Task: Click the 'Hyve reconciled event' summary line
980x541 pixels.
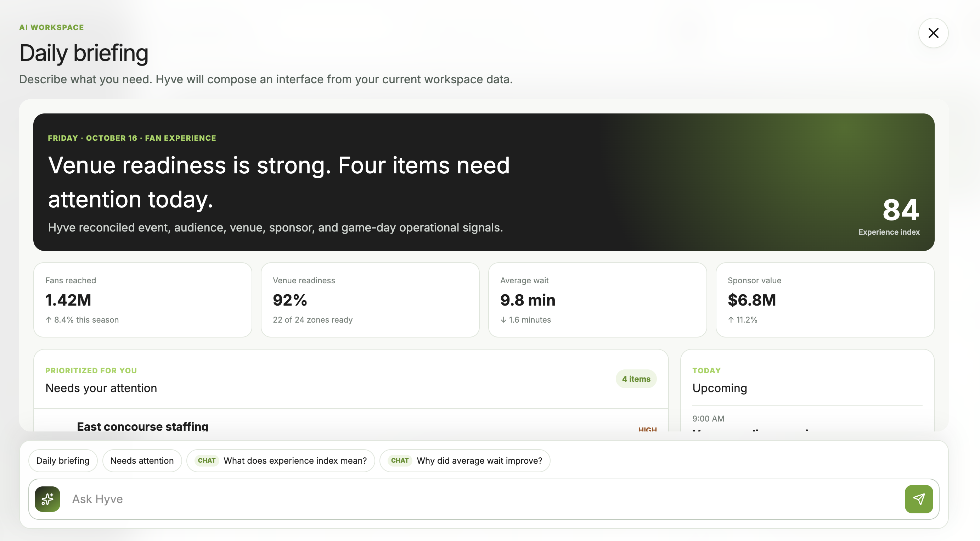Action: pos(275,227)
